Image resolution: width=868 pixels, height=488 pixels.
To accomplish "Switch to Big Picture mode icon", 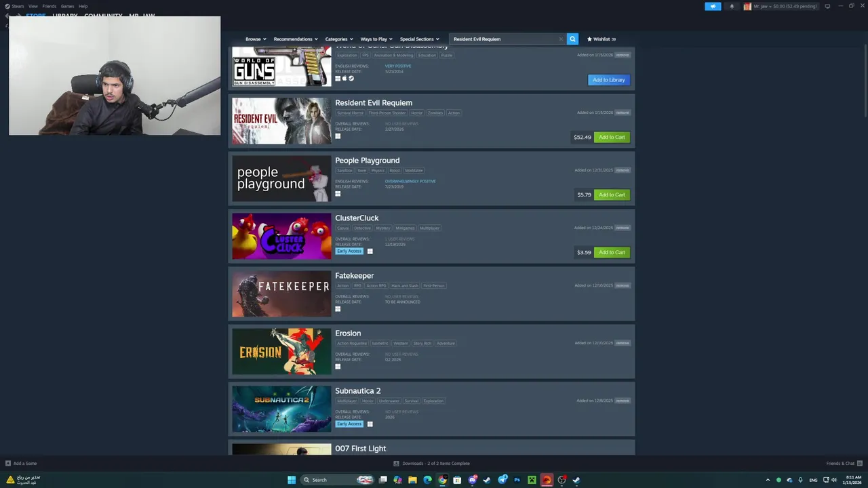I will (x=827, y=6).
